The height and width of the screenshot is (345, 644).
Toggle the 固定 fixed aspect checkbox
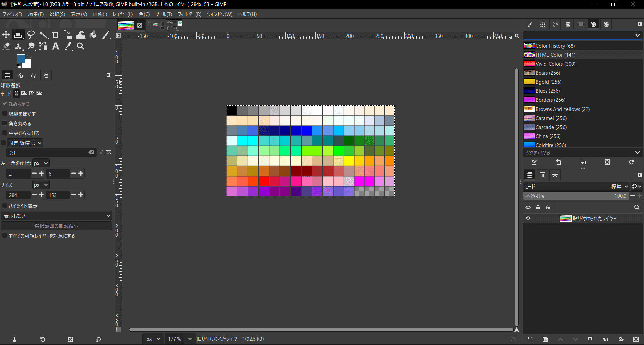coord(4,143)
